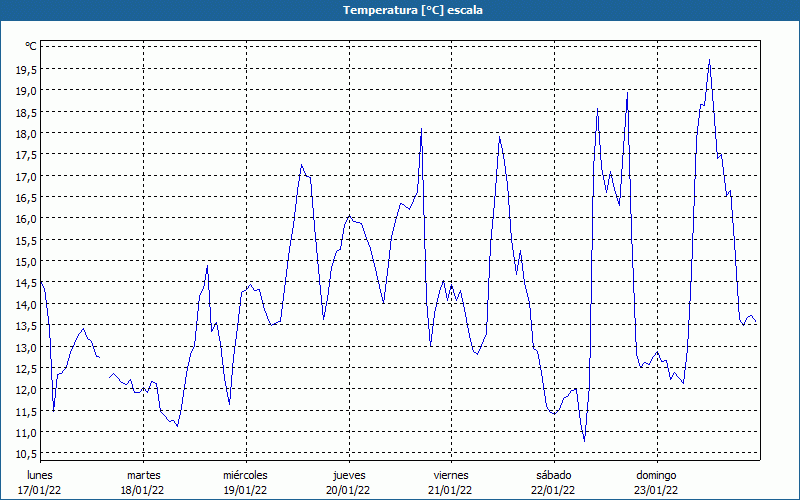Click the 'lunes' day label
The image size is (800, 500).
tap(40, 476)
